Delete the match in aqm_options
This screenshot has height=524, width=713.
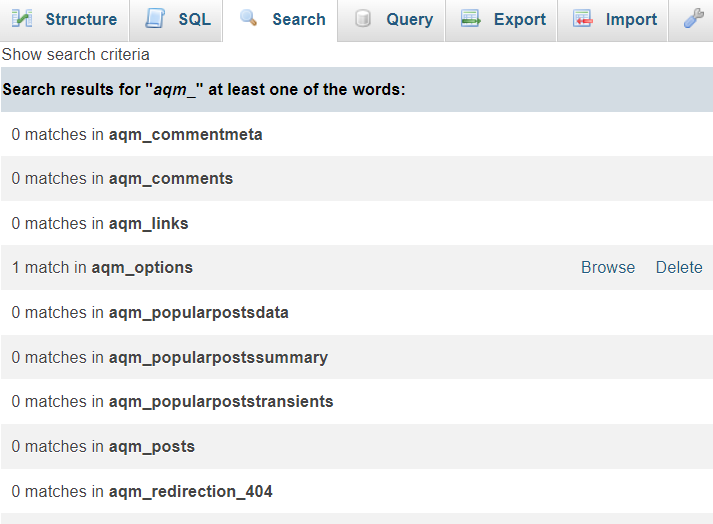(x=679, y=267)
